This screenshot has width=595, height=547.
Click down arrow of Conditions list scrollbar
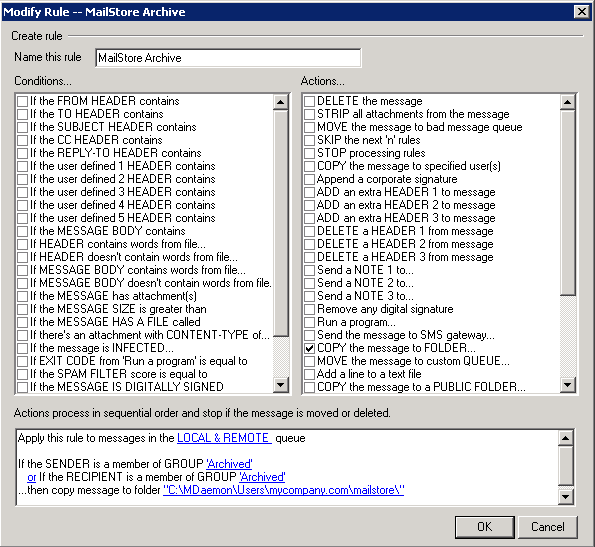(281, 385)
